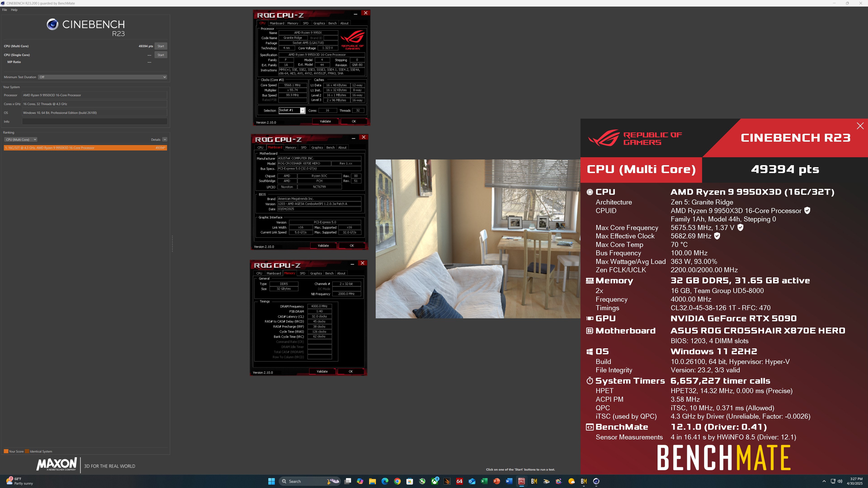This screenshot has height=488, width=868.
Task: Open Microsoft Edge from the taskbar
Action: coord(385,481)
